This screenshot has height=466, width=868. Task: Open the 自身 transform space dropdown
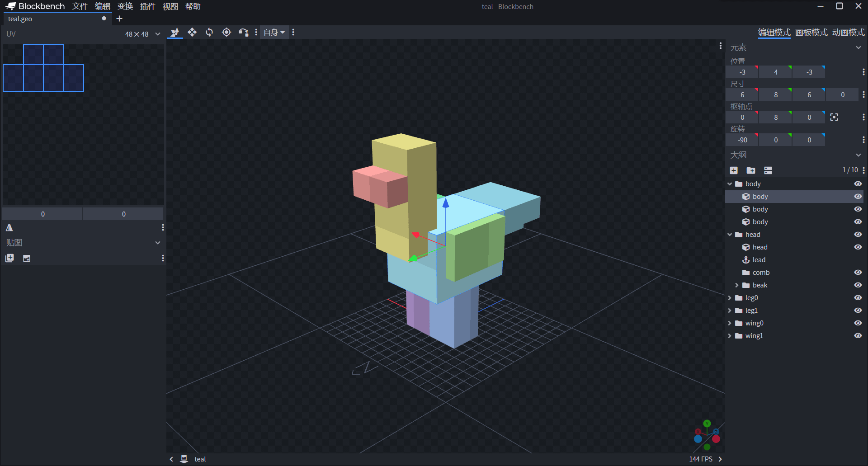(274, 32)
